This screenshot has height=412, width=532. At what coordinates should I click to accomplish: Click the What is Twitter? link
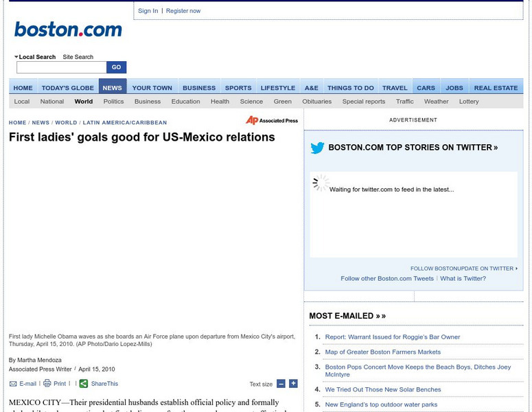point(463,279)
